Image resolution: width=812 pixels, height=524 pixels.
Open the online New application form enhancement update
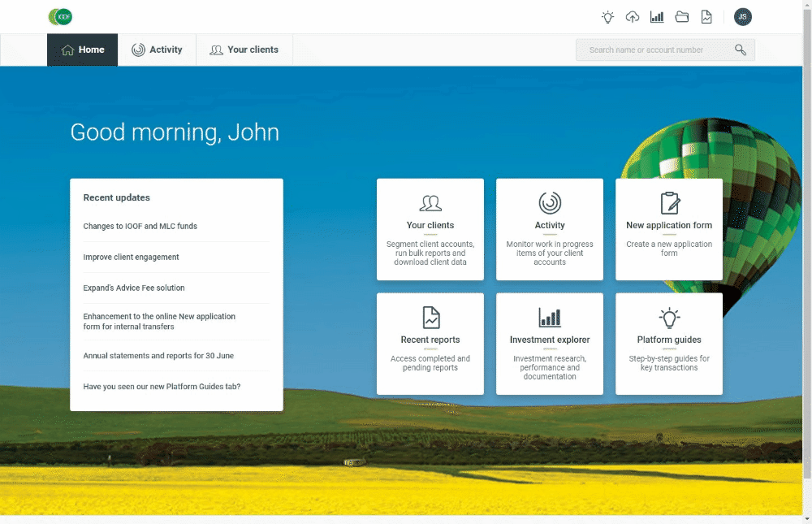(159, 322)
